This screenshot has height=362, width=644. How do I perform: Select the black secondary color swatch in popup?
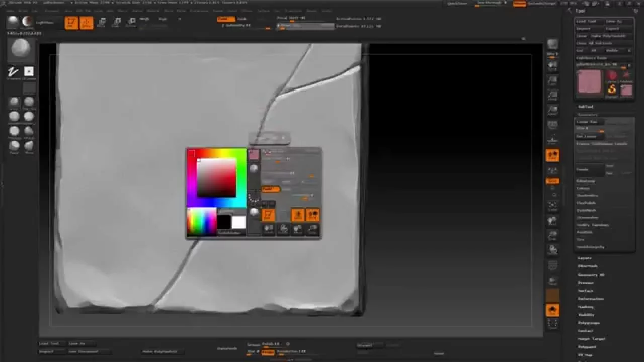[224, 222]
